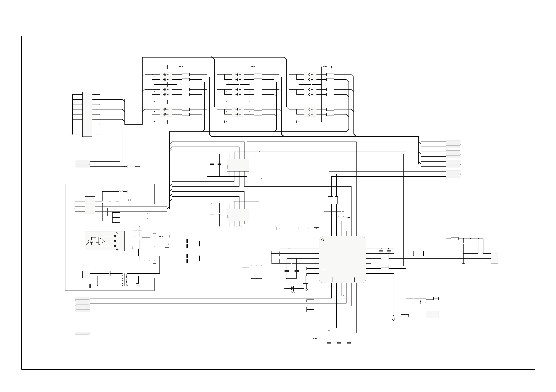Click the test point circle left of the bottom-right IC
The width and height of the screenshot is (556, 392).
click(x=394, y=319)
